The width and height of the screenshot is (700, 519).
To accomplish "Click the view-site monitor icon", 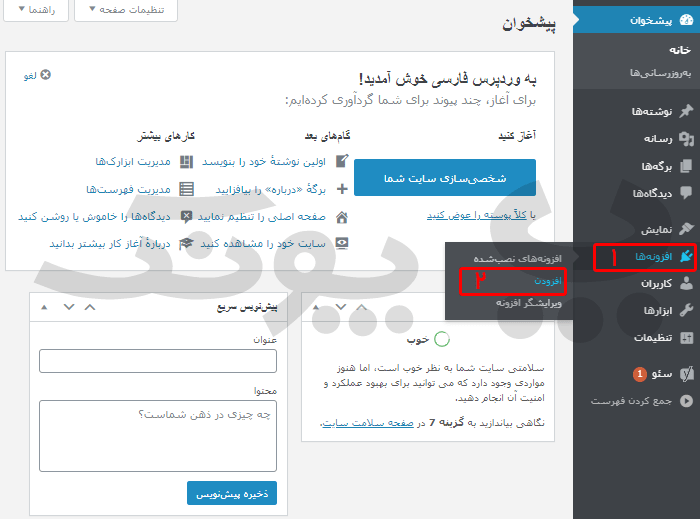I will click(x=342, y=244).
